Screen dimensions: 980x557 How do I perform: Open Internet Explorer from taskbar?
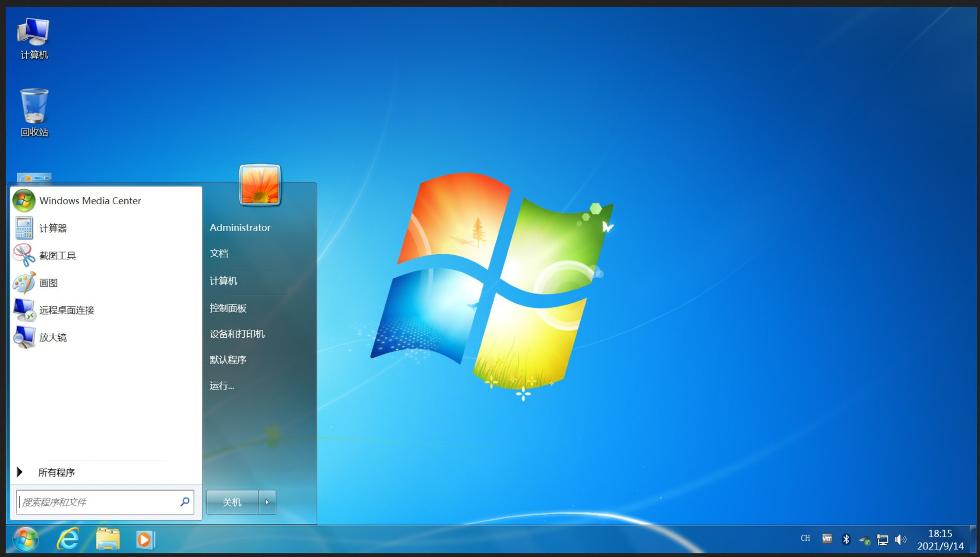(68, 539)
